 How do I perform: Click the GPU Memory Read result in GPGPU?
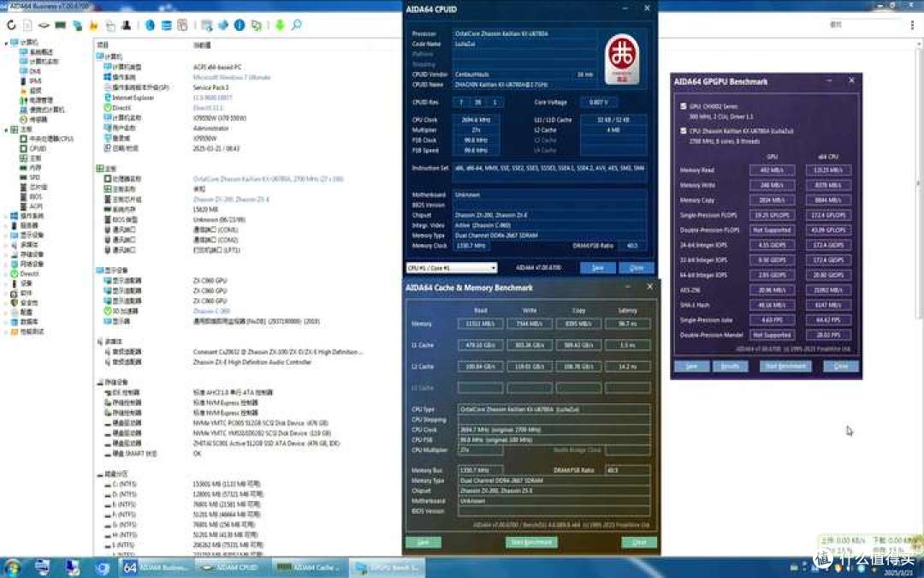(x=772, y=170)
